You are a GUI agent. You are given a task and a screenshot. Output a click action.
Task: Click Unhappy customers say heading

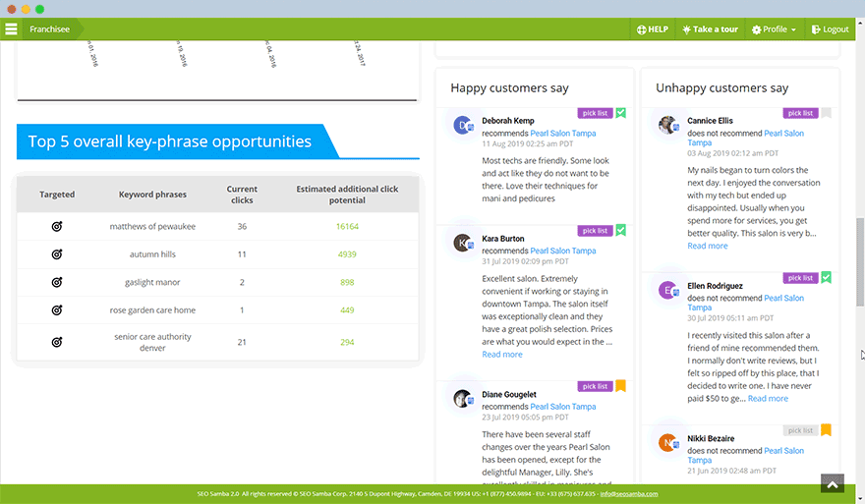tap(721, 88)
